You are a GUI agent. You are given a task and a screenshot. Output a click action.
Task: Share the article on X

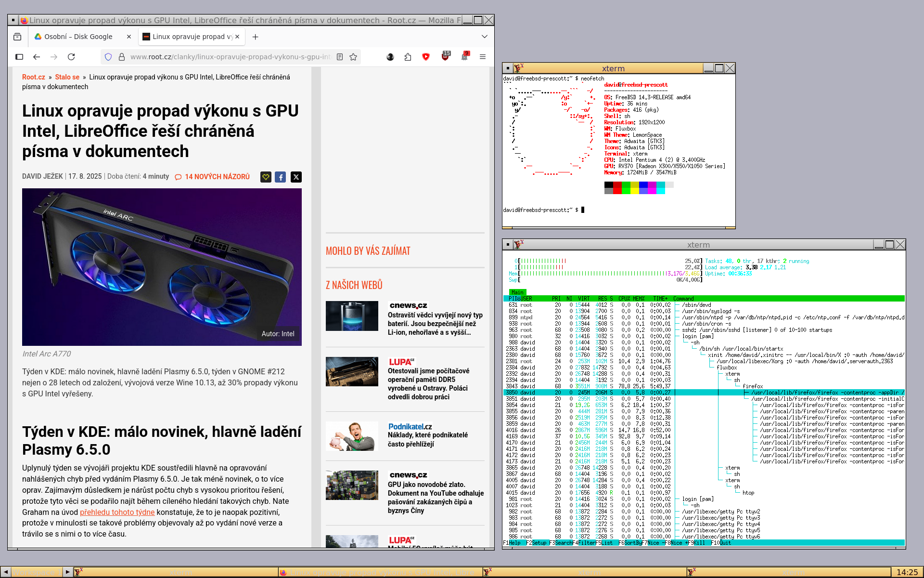(296, 177)
